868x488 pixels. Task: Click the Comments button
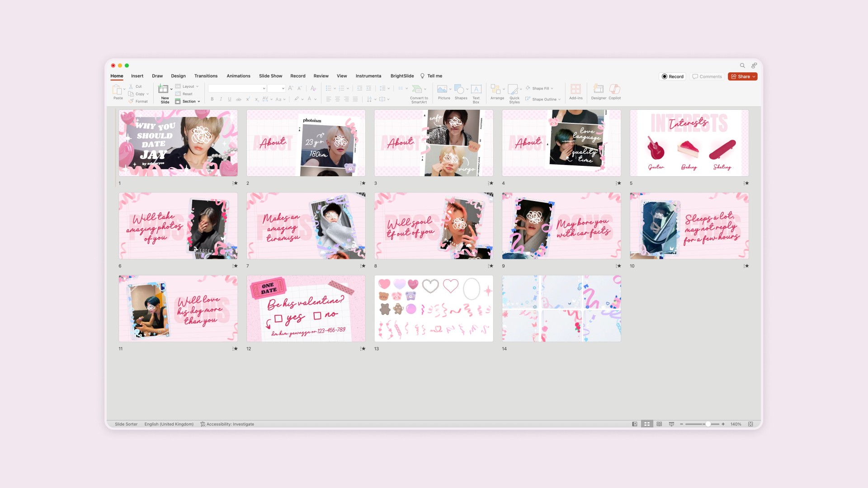[x=707, y=77]
